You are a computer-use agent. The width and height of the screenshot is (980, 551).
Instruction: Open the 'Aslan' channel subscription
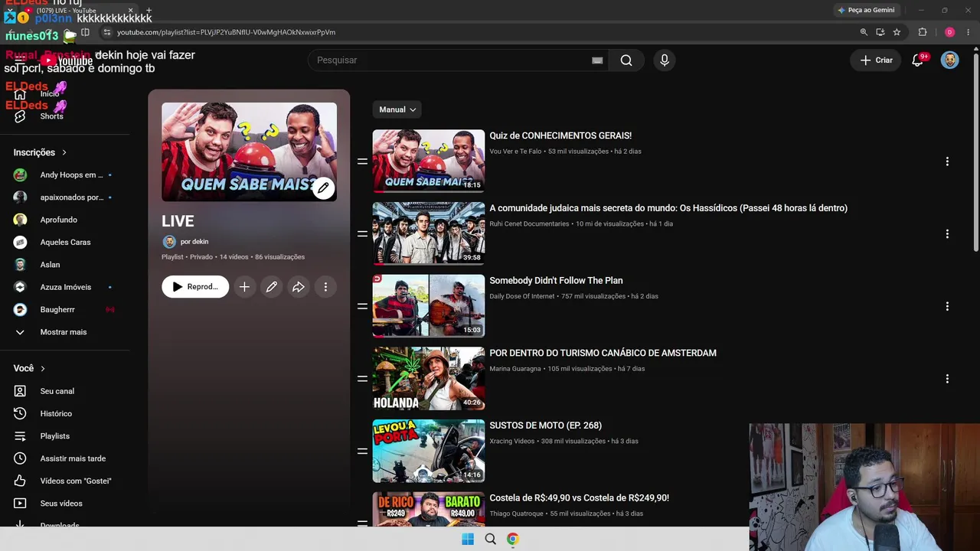64,265
